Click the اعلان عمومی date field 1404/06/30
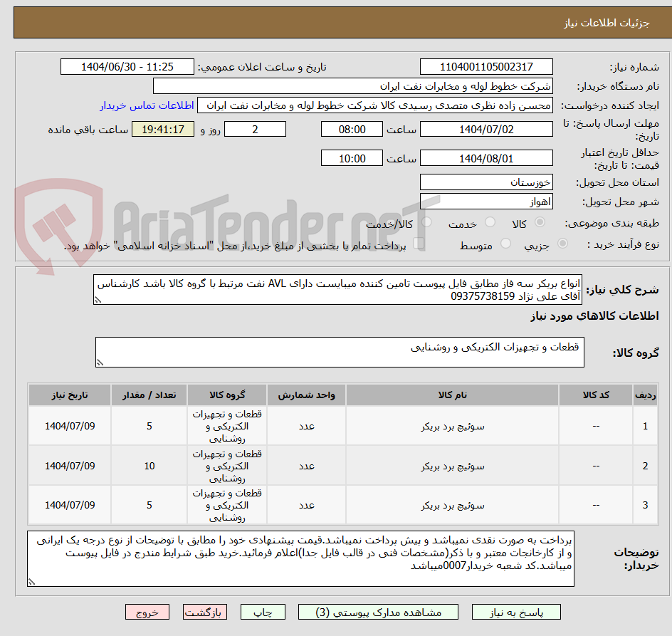This screenshot has height=636, width=672. 127,67
